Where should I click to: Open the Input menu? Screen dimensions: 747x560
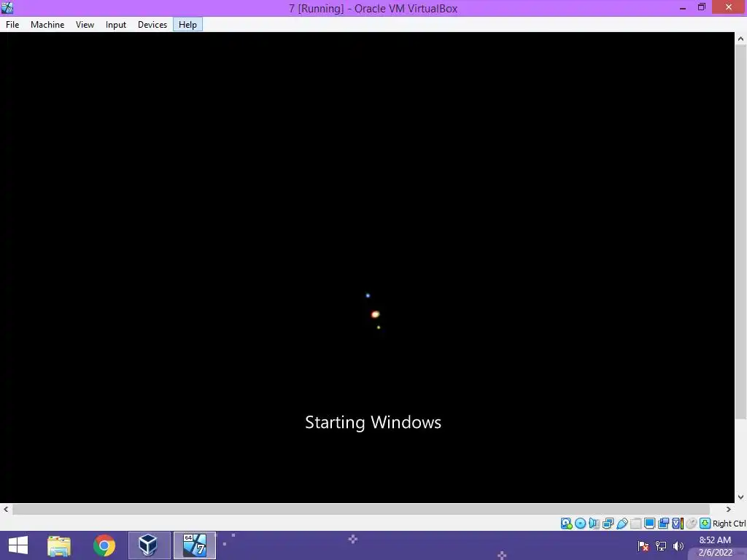116,25
